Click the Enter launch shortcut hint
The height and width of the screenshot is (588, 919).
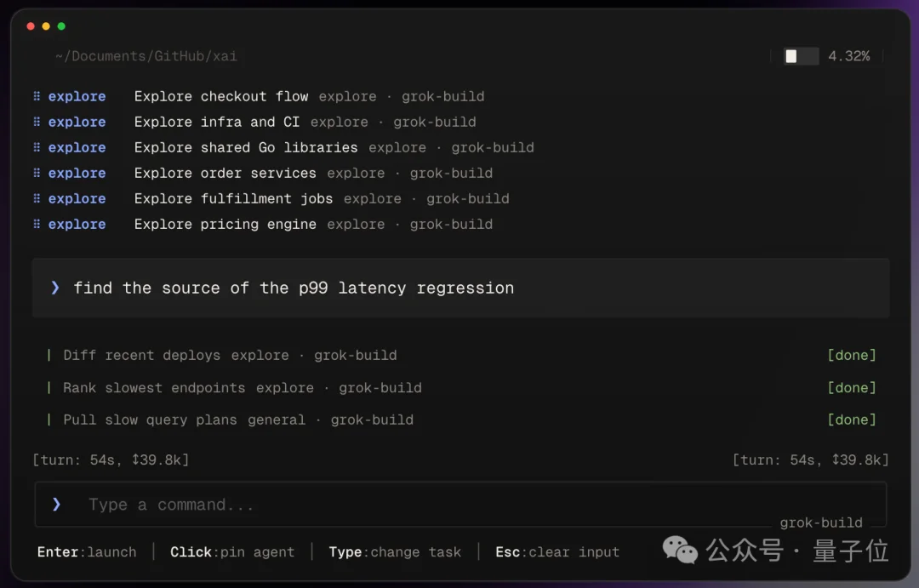tap(87, 552)
